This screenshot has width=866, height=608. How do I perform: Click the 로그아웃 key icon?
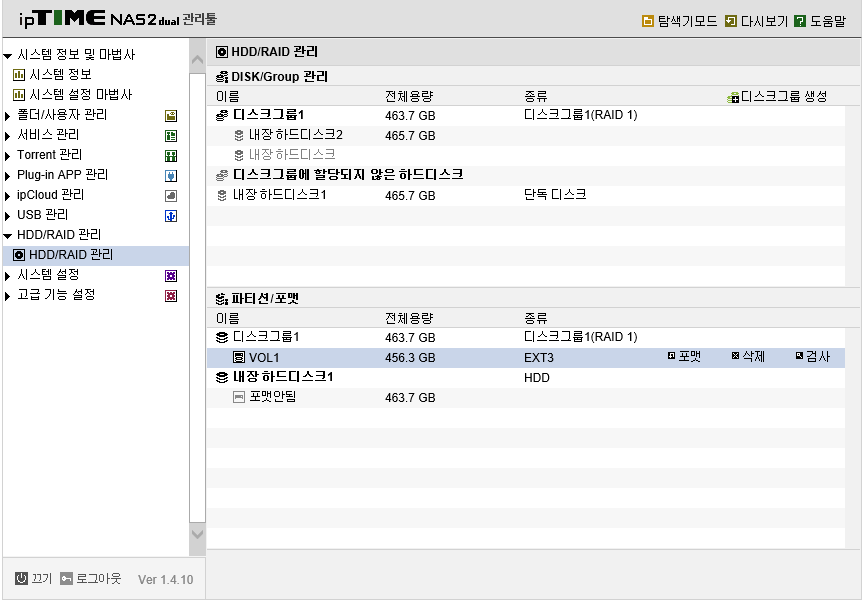[66, 578]
